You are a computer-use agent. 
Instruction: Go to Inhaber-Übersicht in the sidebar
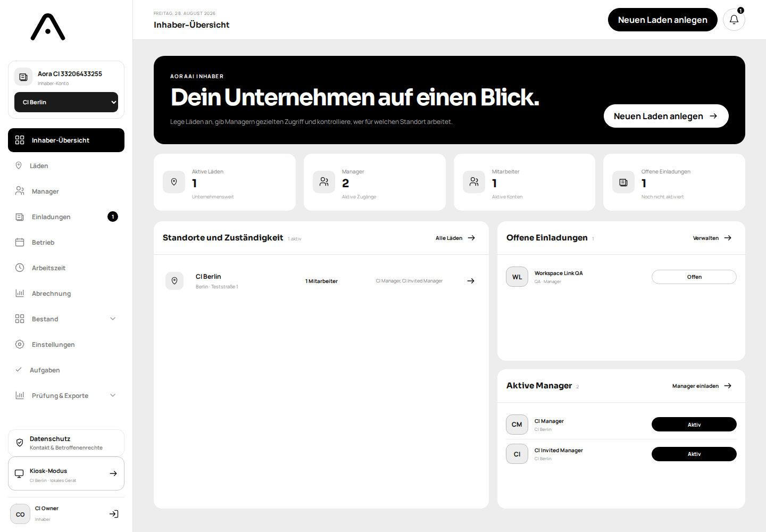click(x=66, y=140)
